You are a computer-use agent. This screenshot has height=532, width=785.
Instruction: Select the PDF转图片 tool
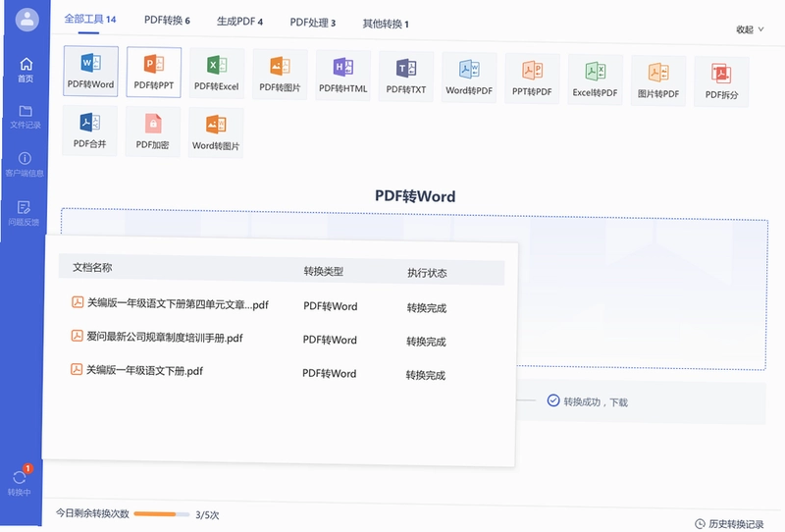pyautogui.click(x=280, y=75)
